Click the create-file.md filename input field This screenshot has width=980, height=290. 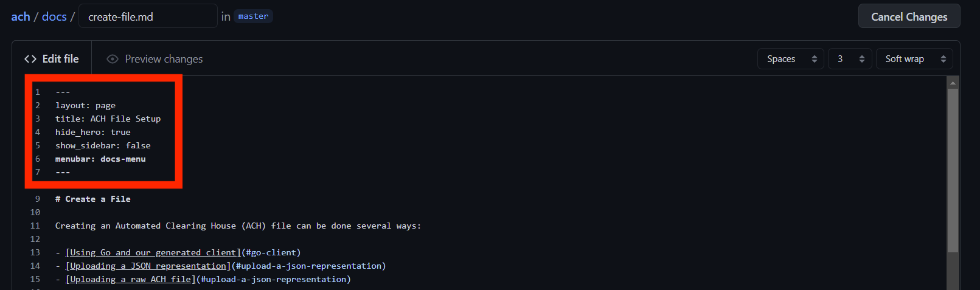coord(148,16)
